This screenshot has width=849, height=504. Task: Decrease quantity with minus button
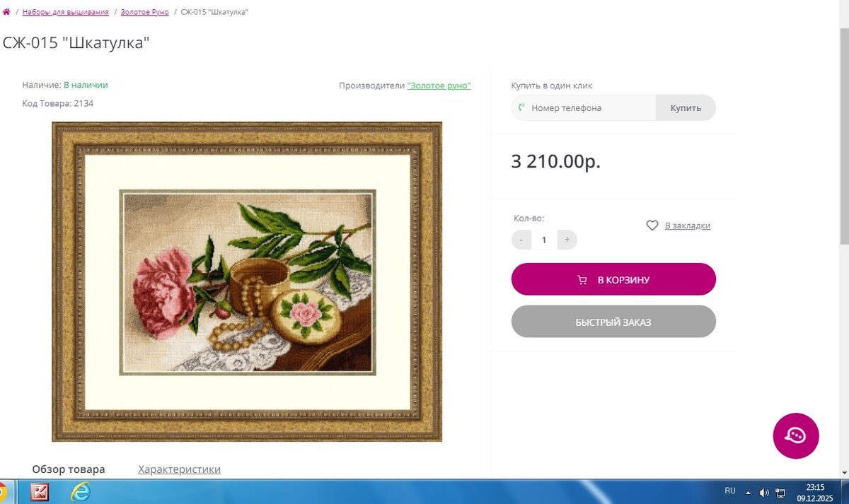[x=521, y=240]
